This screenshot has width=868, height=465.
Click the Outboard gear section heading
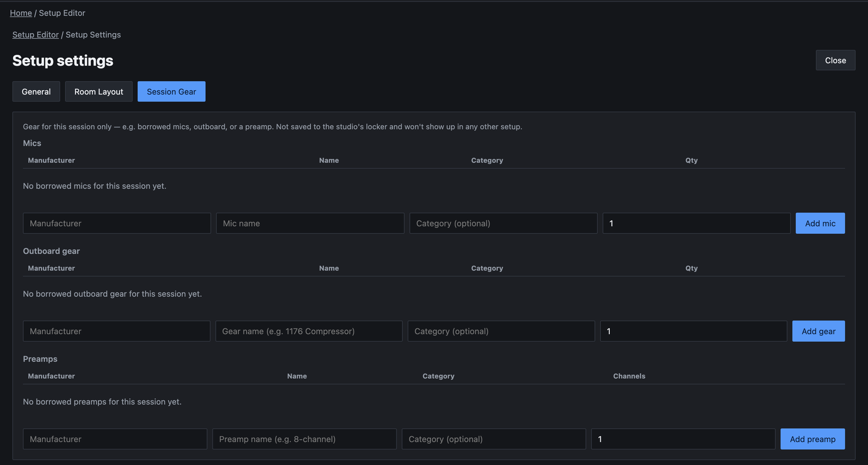coord(51,251)
